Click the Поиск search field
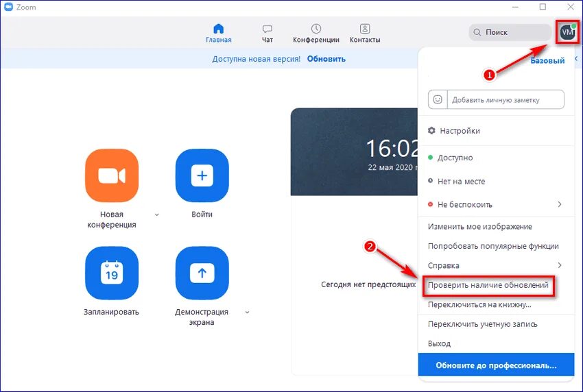 coord(510,32)
